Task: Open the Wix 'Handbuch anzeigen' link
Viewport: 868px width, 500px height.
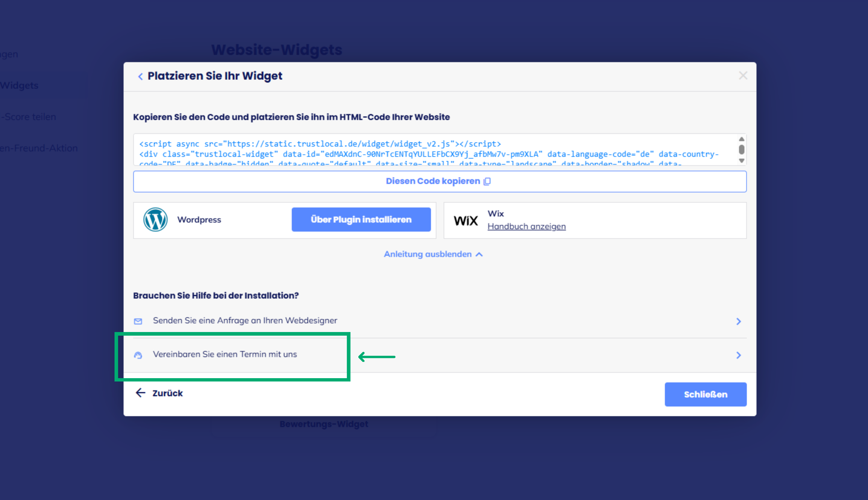Action: [x=527, y=227]
